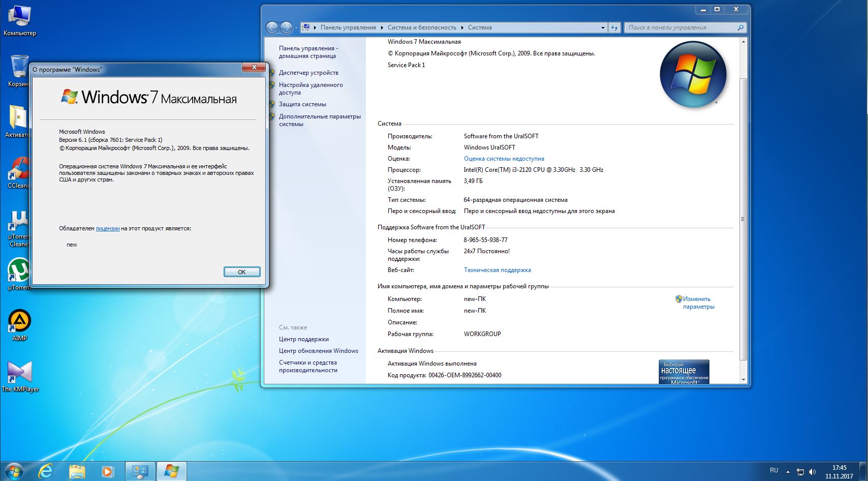Expand arrow after Система и безопасность breadcrumb
868x481 pixels.
[462, 27]
